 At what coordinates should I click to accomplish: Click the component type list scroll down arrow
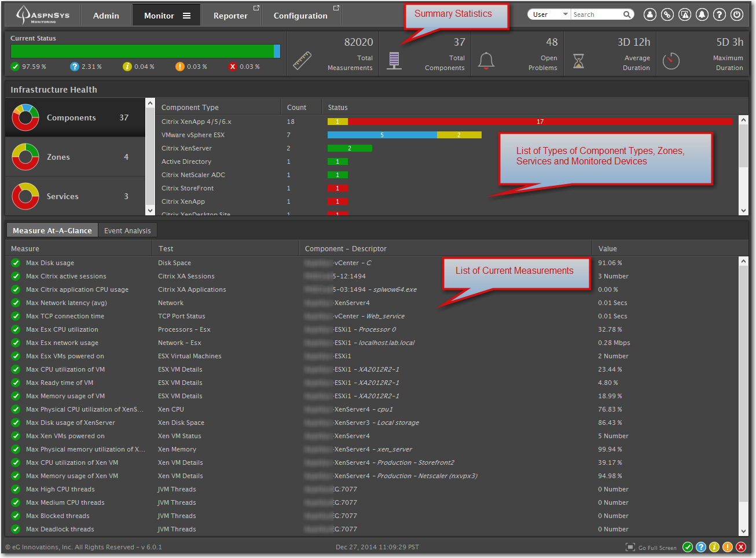744,211
